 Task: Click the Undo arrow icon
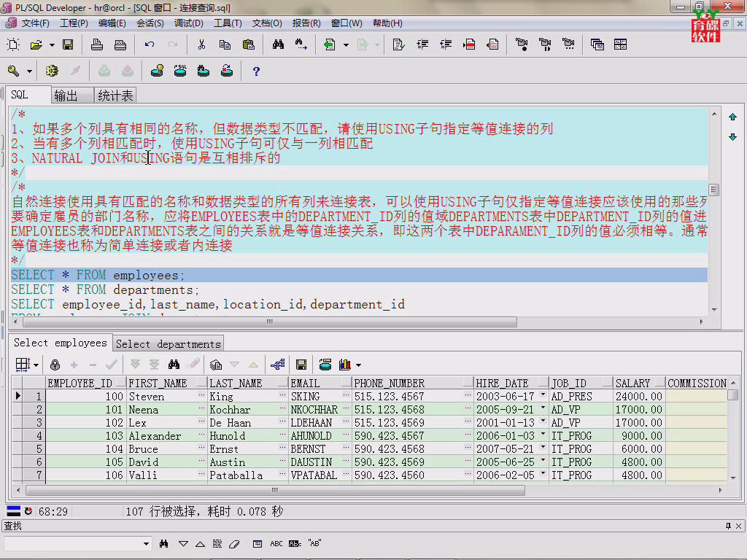[150, 44]
